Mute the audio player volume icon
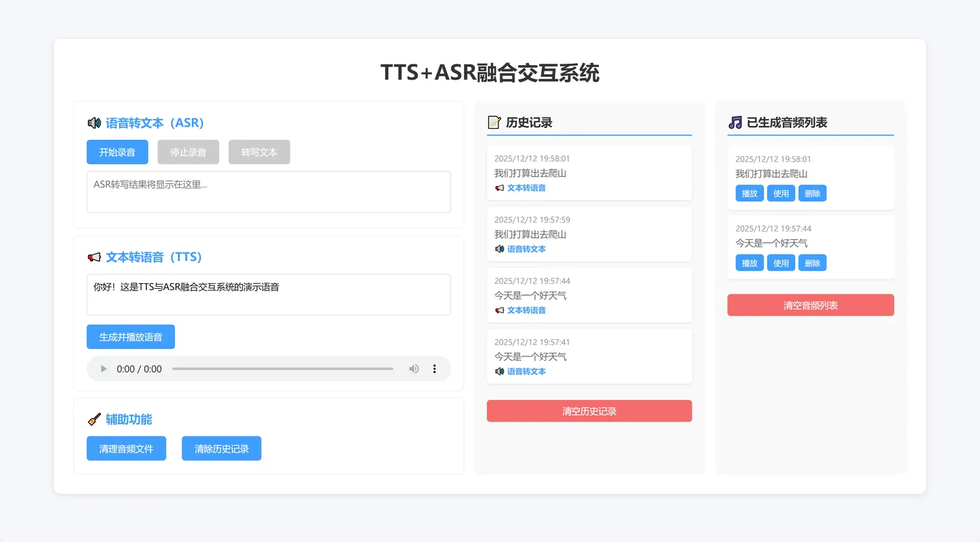980x542 pixels. (x=413, y=369)
